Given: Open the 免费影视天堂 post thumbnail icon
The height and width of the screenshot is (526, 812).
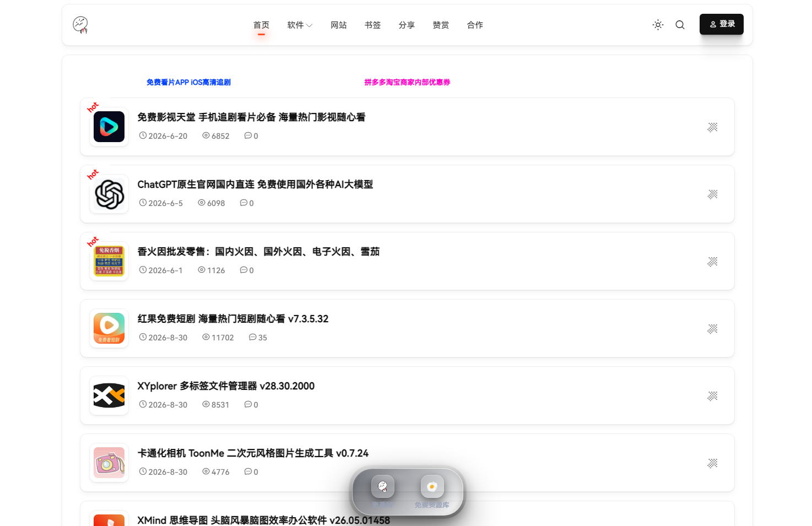Looking at the screenshot, I should coord(109,127).
